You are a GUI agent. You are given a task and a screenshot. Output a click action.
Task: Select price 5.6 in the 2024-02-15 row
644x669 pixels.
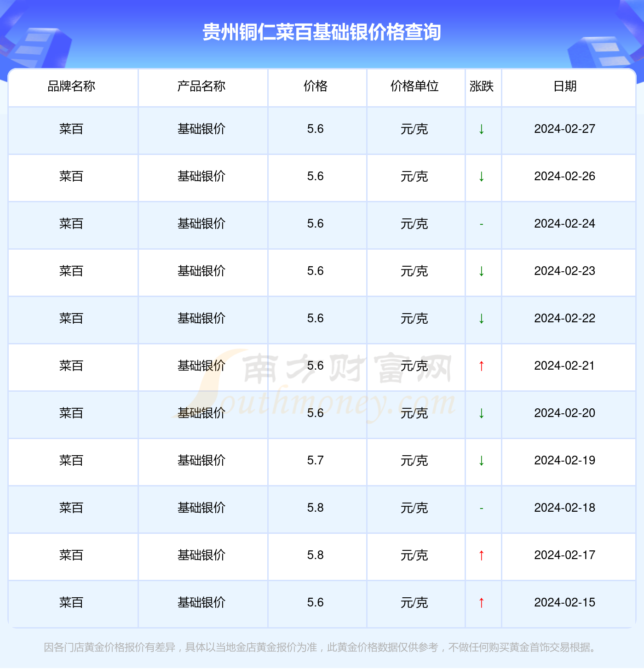click(x=316, y=603)
